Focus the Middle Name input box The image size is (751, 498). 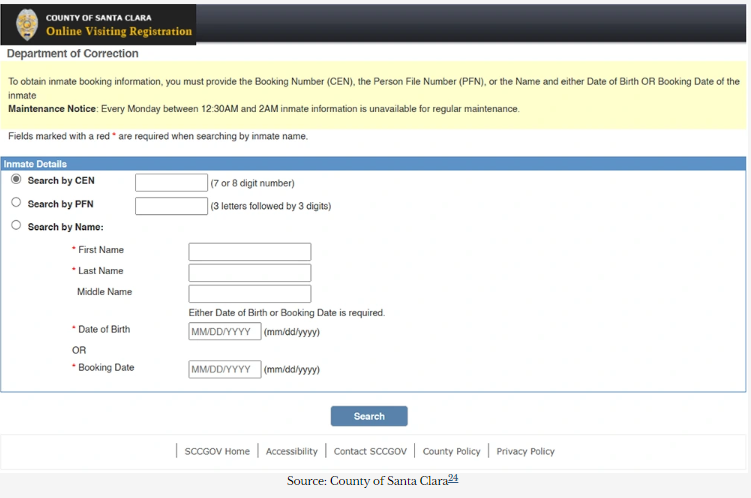[249, 294]
